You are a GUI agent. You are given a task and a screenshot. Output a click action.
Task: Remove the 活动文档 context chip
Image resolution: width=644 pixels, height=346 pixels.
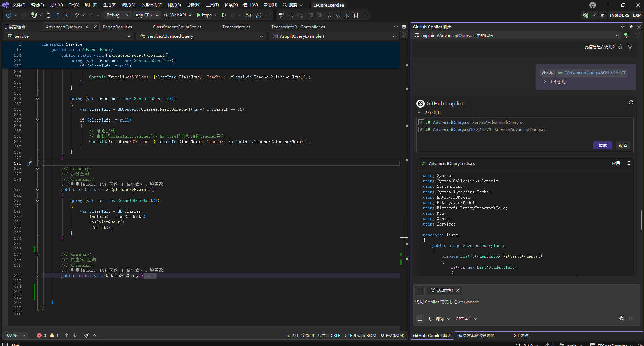pos(458,290)
